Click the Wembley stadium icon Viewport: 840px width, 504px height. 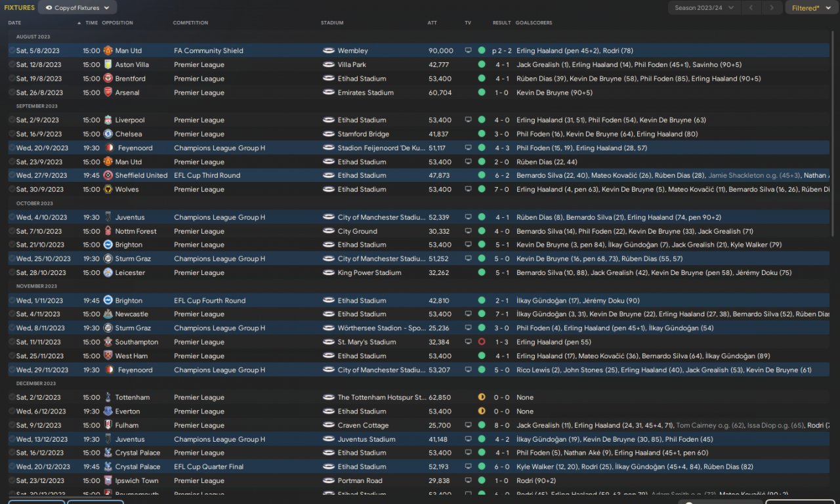point(329,51)
